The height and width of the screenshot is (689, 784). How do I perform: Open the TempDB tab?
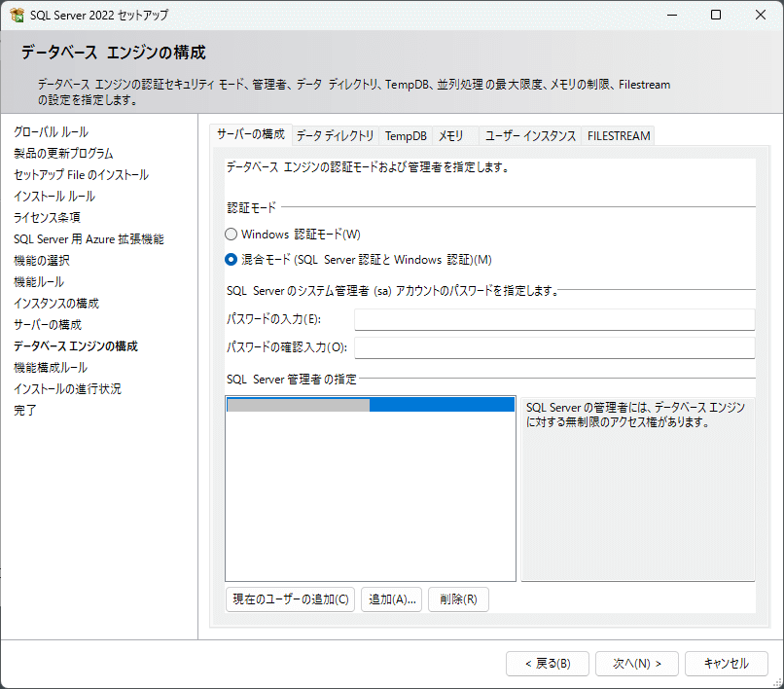[406, 135]
